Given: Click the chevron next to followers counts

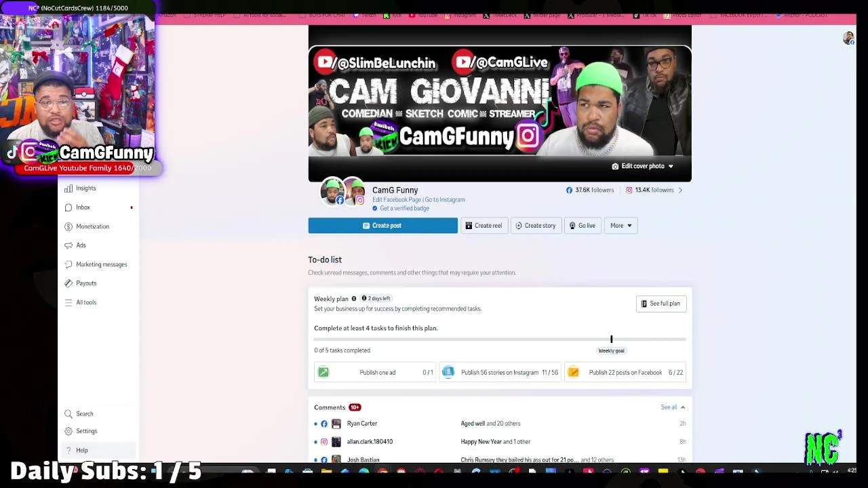Looking at the screenshot, I should click(x=680, y=190).
